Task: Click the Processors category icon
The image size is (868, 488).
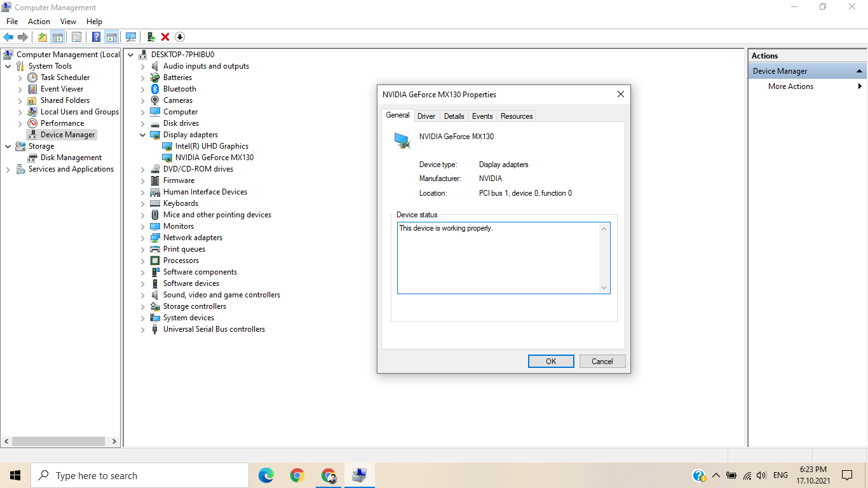Action: [x=154, y=261]
